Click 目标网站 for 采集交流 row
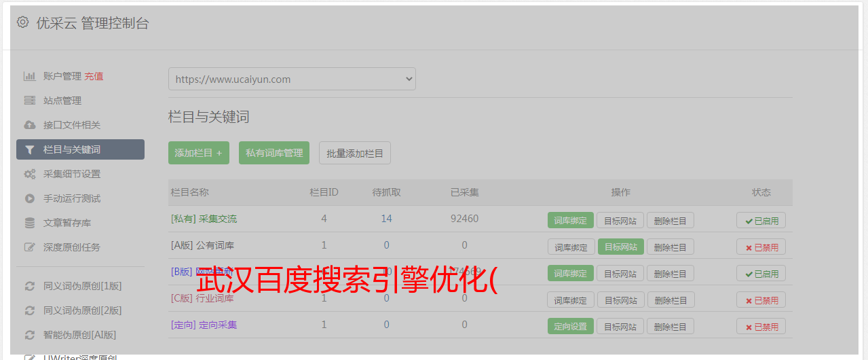The height and width of the screenshot is (360, 868). click(620, 220)
